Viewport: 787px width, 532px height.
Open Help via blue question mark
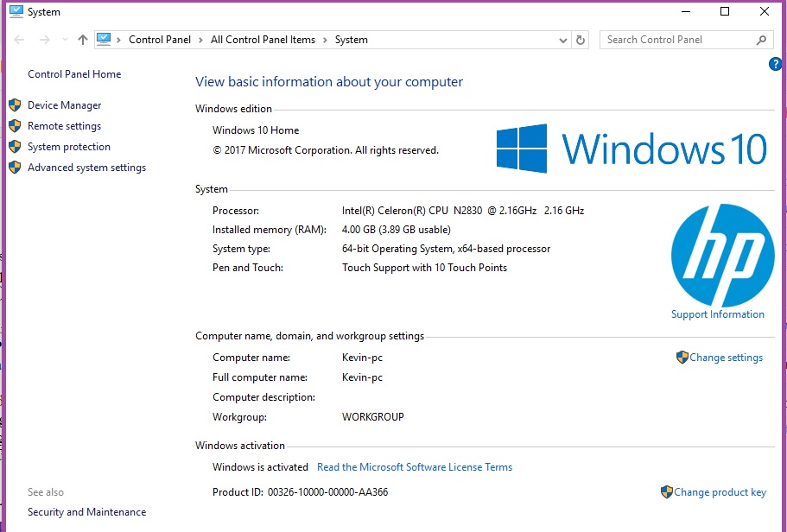pyautogui.click(x=776, y=64)
